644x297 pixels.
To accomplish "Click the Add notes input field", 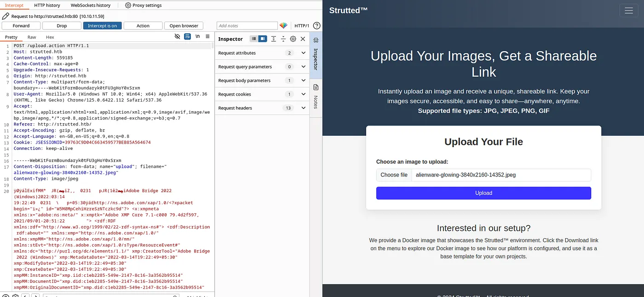I will (x=247, y=26).
